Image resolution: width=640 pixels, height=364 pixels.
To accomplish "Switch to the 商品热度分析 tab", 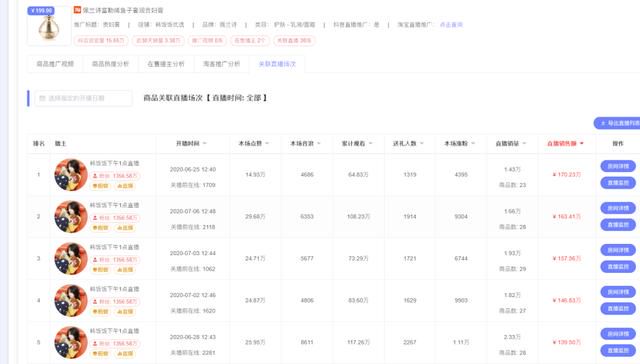I will [x=110, y=64].
